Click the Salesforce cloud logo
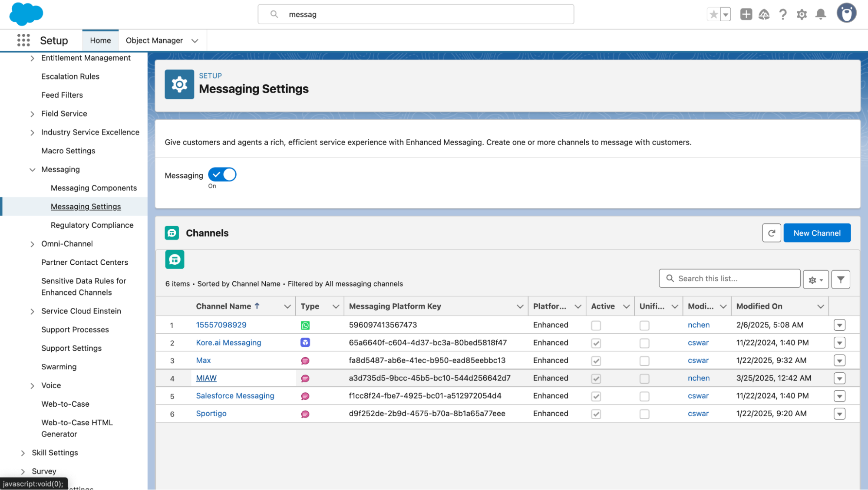The image size is (868, 490). coord(26,14)
